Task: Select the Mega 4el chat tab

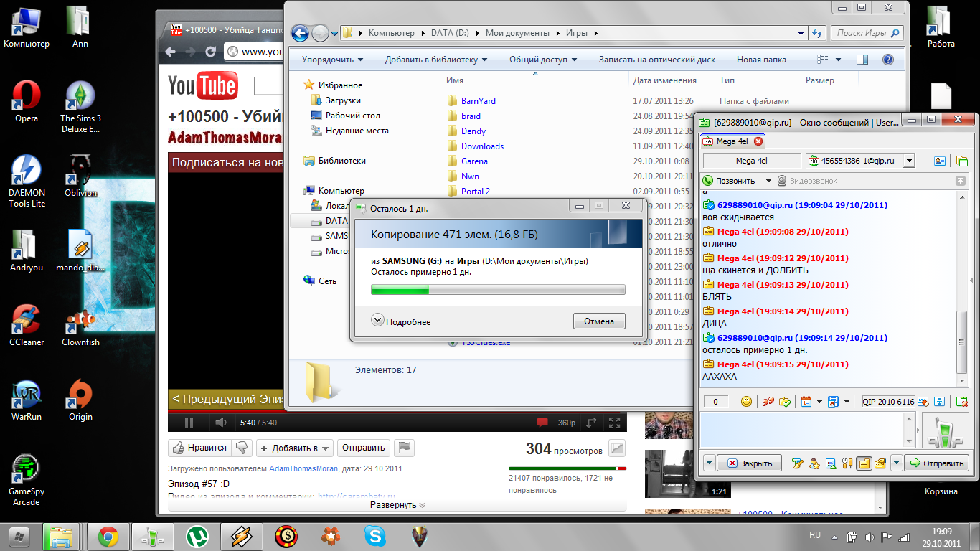Action: tap(732, 141)
